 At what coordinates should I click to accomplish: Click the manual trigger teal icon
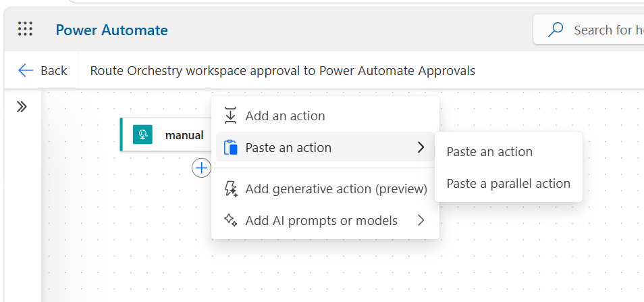142,134
